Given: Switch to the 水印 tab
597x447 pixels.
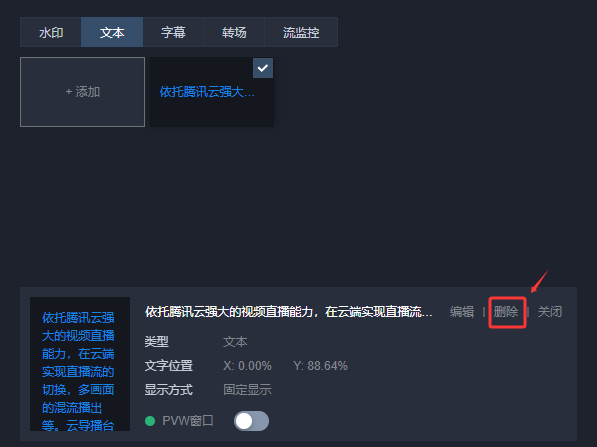Looking at the screenshot, I should [x=51, y=32].
